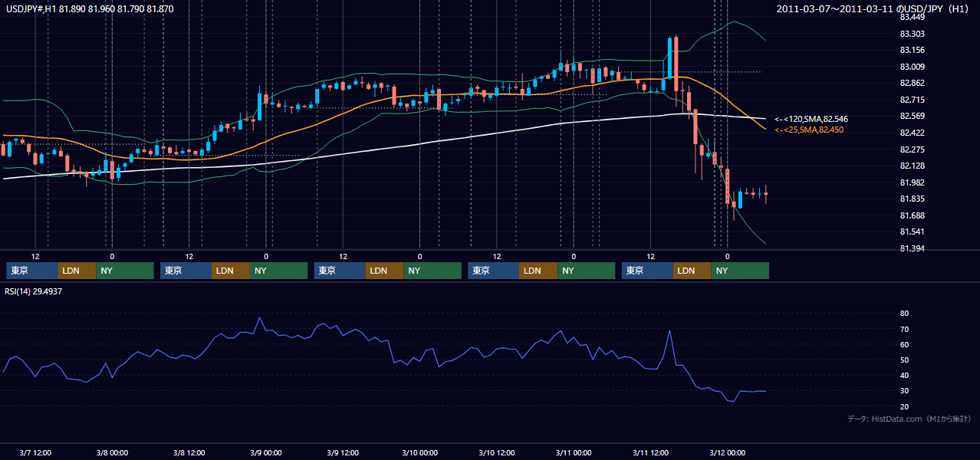Image resolution: width=980 pixels, height=460 pixels.
Task: Click price axis label 83.303
Action: (912, 34)
